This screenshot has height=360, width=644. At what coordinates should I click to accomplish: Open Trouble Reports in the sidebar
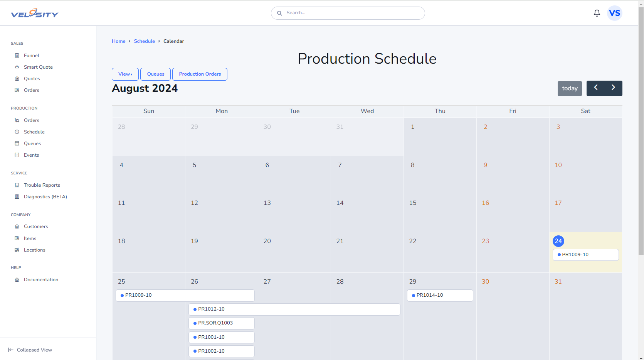coord(42,185)
